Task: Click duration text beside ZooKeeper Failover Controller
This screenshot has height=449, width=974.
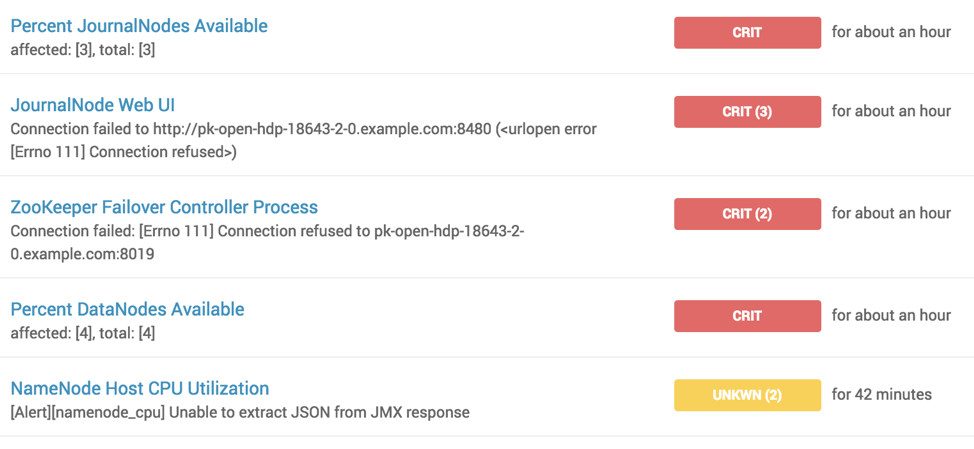Action: click(x=891, y=213)
